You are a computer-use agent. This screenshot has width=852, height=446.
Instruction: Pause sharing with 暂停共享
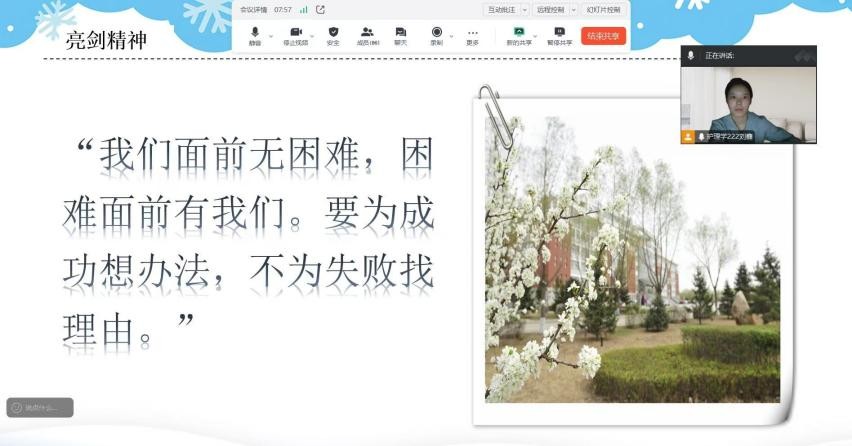click(x=559, y=34)
